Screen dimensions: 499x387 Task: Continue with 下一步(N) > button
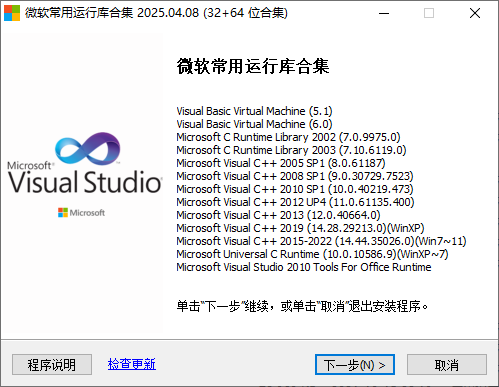coord(355,365)
